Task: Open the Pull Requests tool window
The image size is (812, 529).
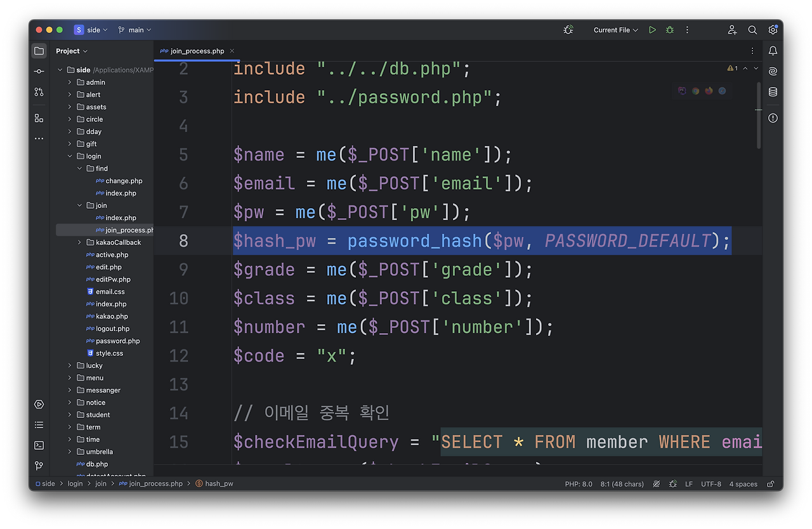Action: (x=39, y=92)
